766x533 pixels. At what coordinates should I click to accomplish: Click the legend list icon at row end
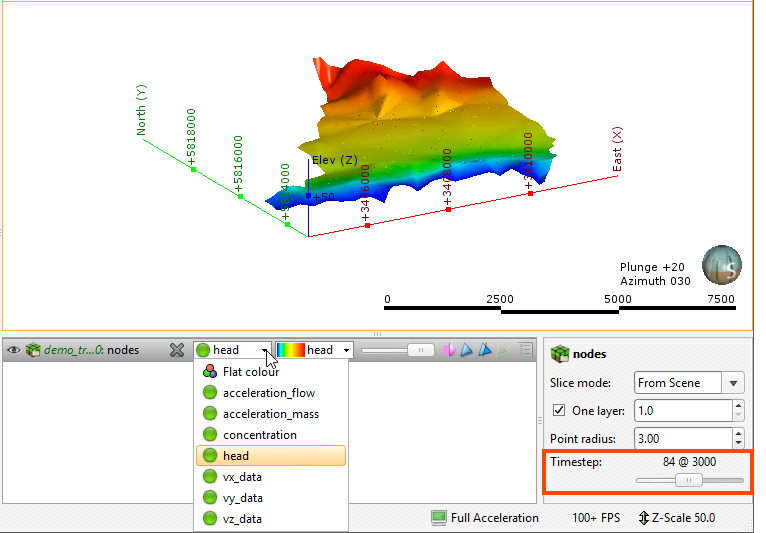coord(525,350)
